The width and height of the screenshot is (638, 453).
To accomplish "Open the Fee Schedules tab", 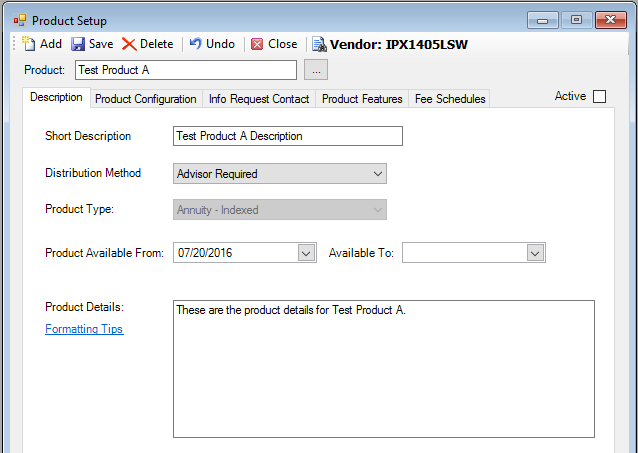I will coord(450,99).
